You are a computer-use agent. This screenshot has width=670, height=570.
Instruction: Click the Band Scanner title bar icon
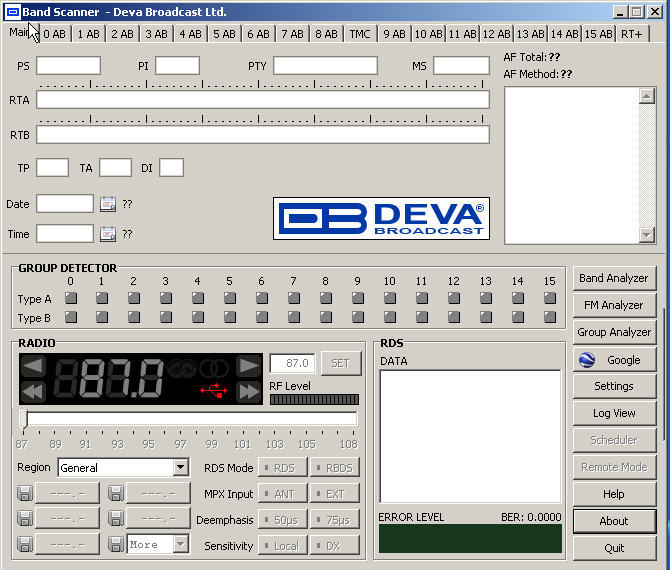(x=12, y=12)
